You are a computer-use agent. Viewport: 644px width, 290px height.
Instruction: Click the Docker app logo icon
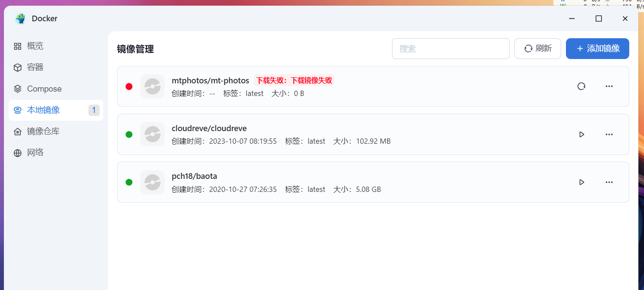click(20, 19)
